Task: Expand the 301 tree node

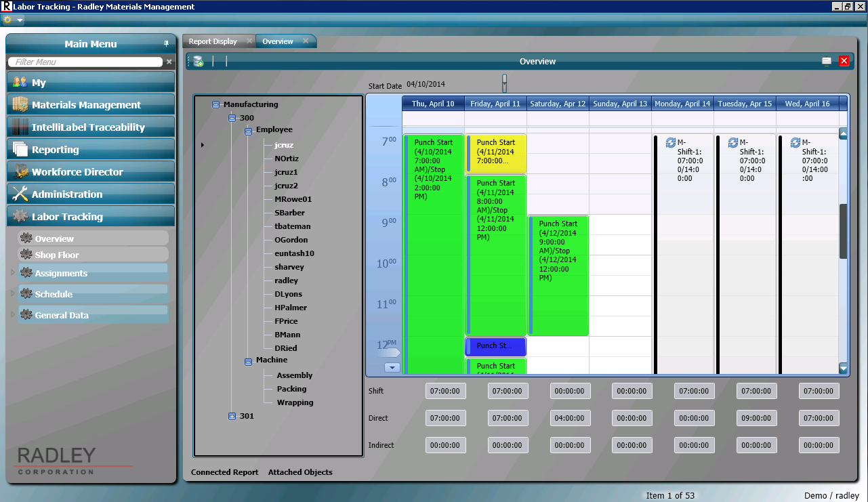Action: coord(232,417)
